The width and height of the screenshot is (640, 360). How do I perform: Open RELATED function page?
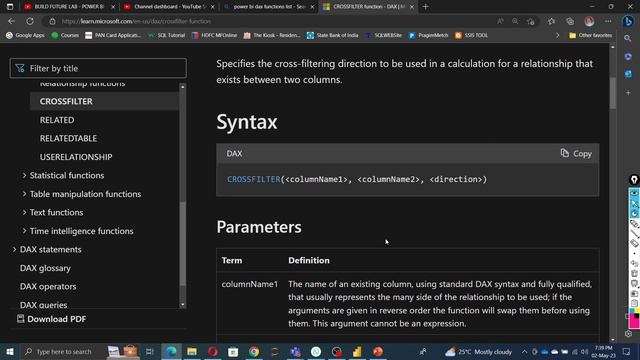pos(57,120)
